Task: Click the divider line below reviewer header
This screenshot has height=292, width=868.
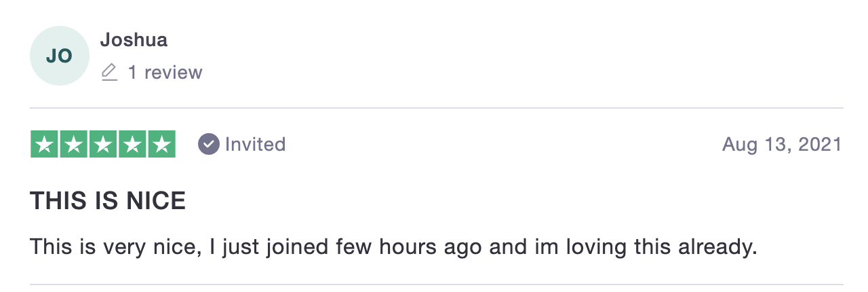Action: click(x=437, y=108)
